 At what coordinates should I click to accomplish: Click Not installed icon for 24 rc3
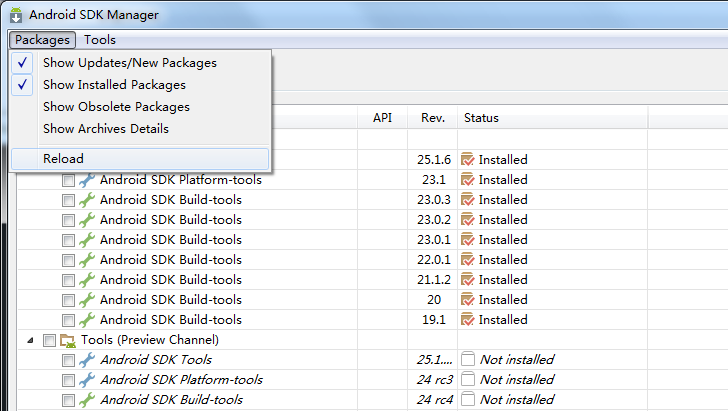(468, 379)
